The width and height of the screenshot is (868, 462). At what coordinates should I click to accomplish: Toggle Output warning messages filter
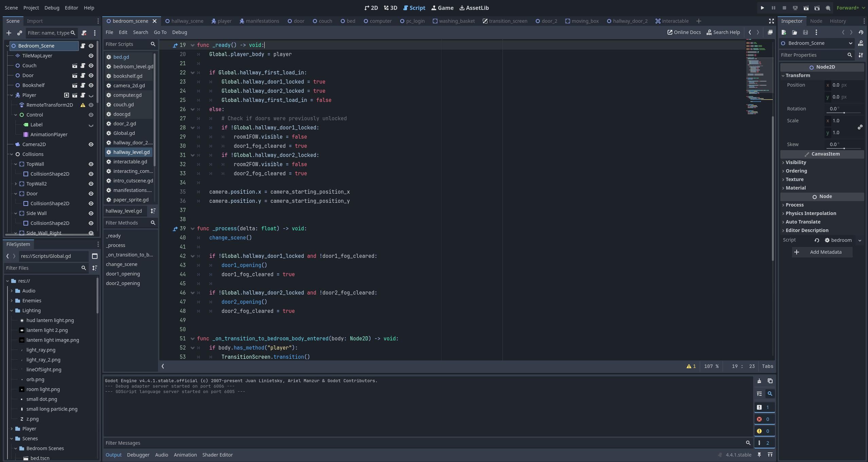coord(764,431)
